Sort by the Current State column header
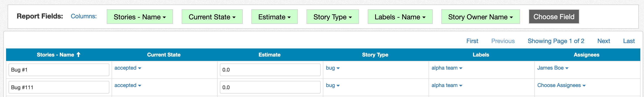Screen dimensions: 644x97 (164, 55)
